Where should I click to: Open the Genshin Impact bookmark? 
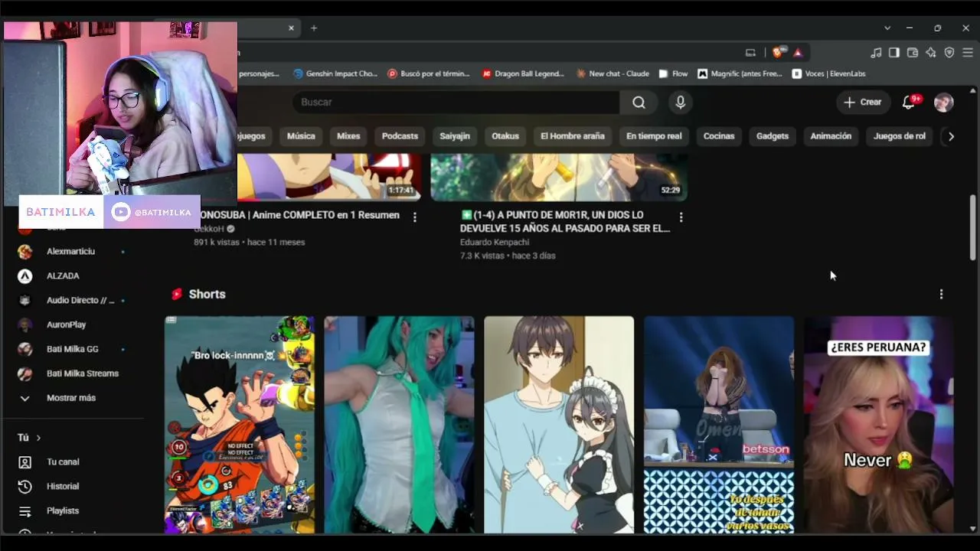pos(335,73)
